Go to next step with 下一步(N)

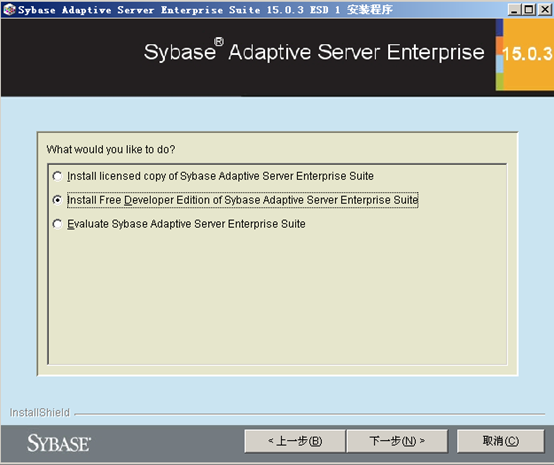click(397, 441)
